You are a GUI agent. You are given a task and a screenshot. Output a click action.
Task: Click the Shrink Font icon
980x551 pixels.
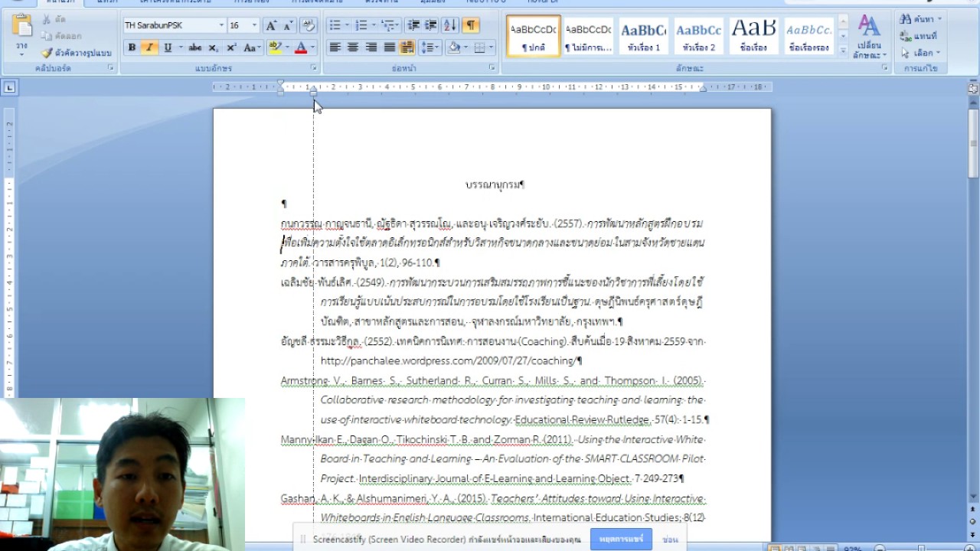(x=288, y=25)
